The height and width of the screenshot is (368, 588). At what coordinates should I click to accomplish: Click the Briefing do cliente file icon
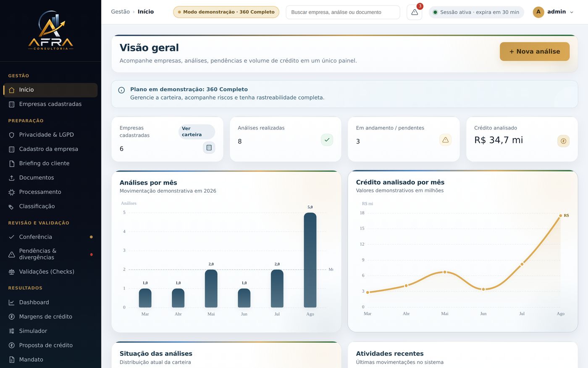point(12,164)
